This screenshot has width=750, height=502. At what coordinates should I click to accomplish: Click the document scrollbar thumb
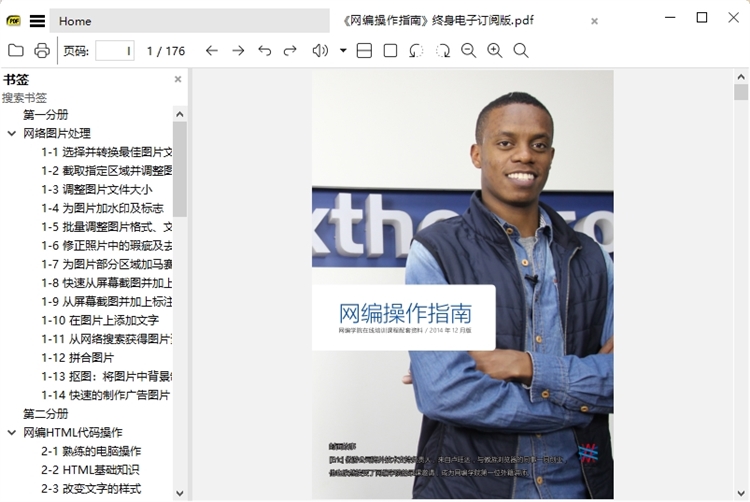741,92
